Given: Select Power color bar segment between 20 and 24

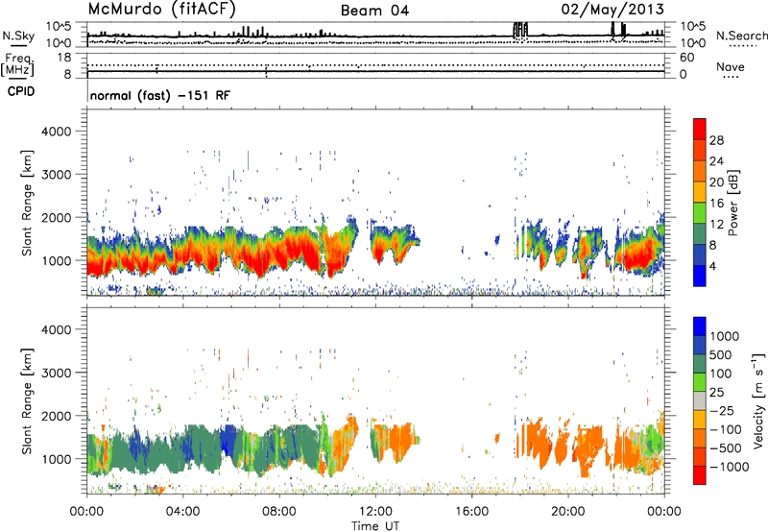Looking at the screenshot, I should 700,172.
